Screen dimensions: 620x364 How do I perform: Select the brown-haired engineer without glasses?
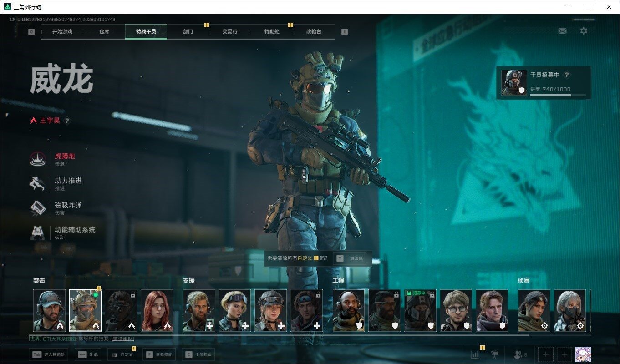pos(492,310)
